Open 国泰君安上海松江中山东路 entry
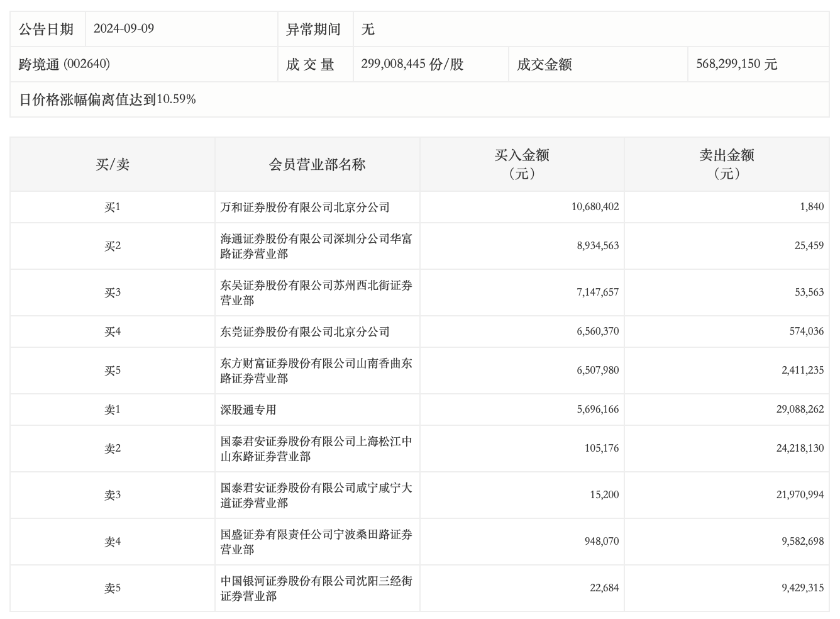The height and width of the screenshot is (619, 840). 316,449
